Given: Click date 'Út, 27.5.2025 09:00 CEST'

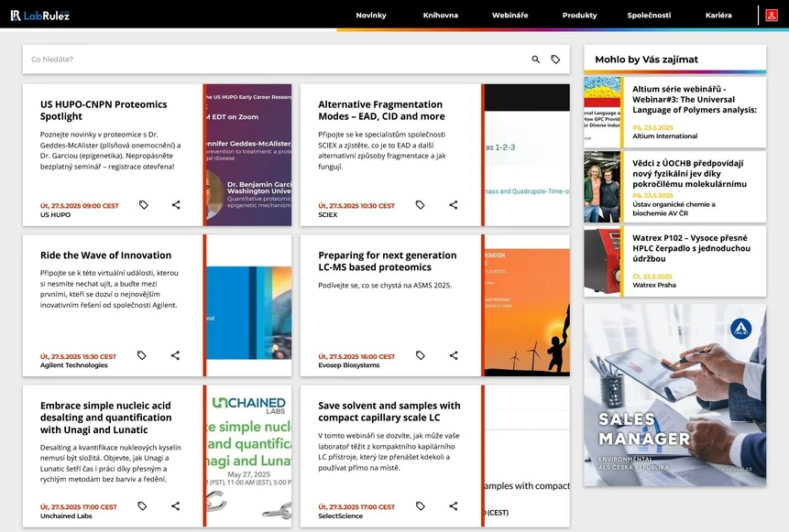Looking at the screenshot, I should point(80,206).
